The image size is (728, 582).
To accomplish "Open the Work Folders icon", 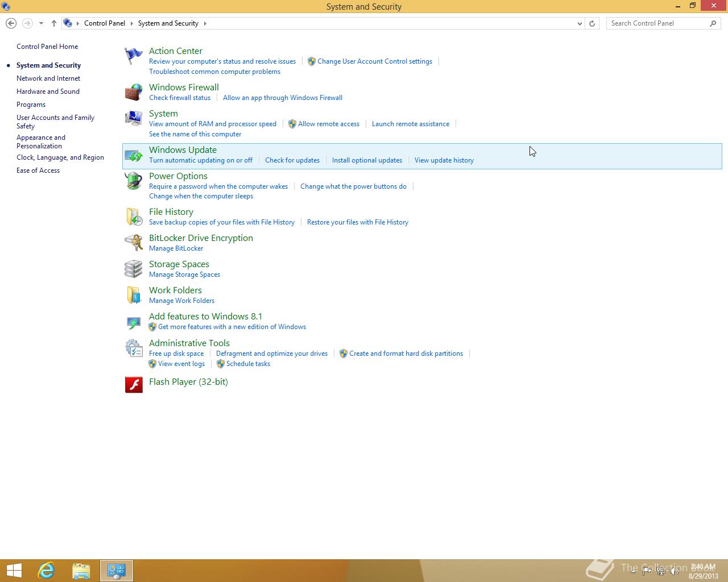I will coord(134,295).
